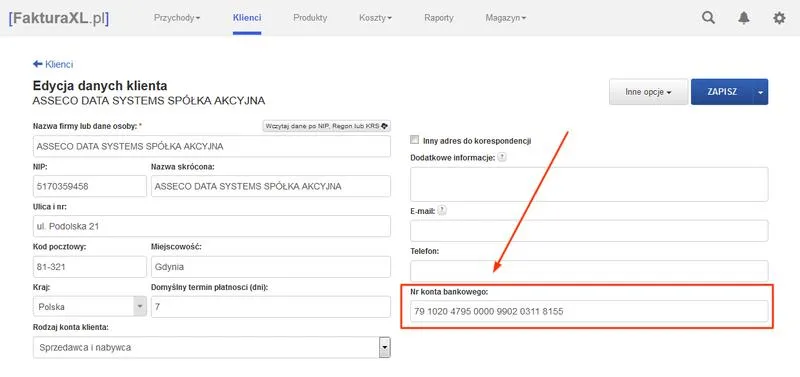This screenshot has width=800, height=377.
Task: Open the Raporty section
Action: pos(439,18)
